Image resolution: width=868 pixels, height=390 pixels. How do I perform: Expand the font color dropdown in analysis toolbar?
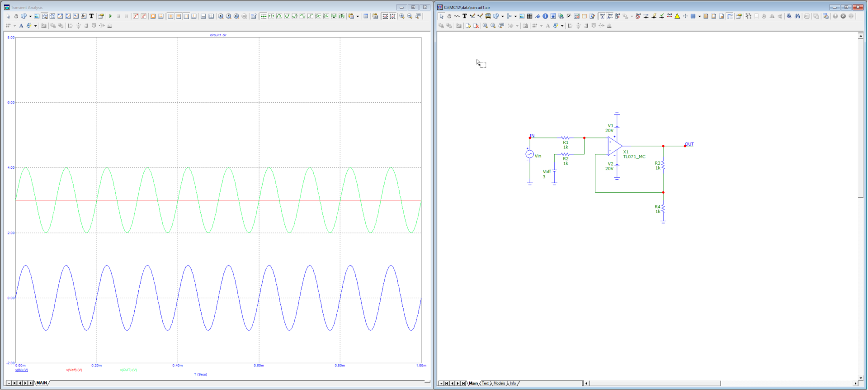pos(35,26)
